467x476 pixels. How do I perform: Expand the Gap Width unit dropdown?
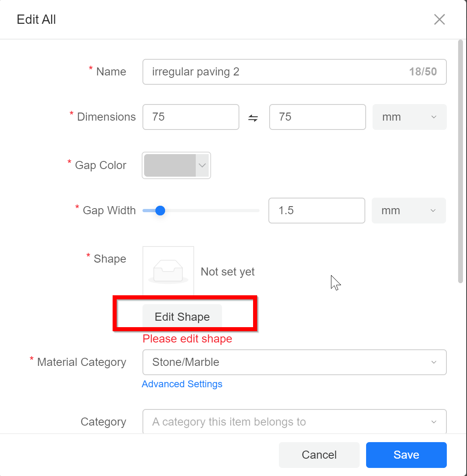408,211
